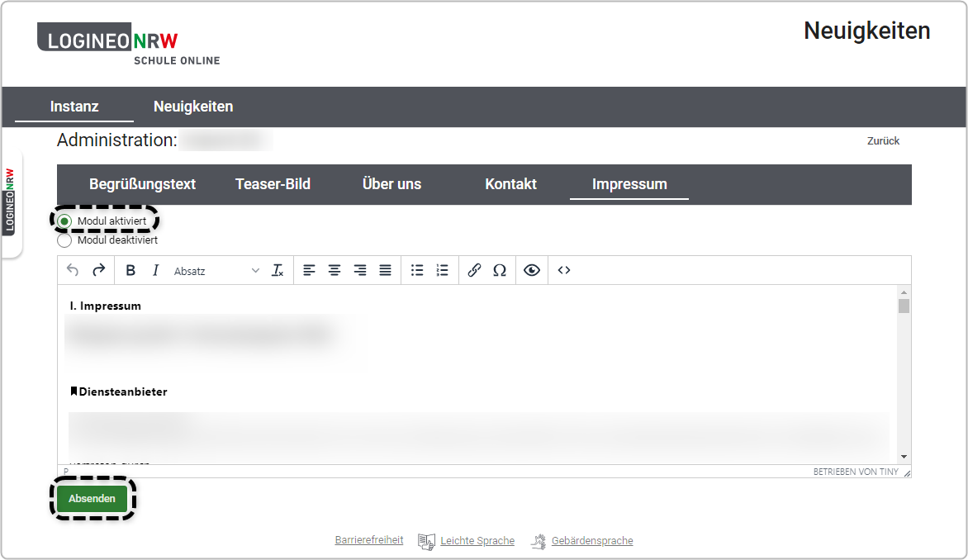This screenshot has width=968, height=560.
Task: Align text right
Action: (360, 270)
